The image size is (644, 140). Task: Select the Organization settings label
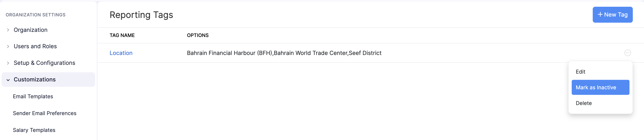pyautogui.click(x=30, y=30)
